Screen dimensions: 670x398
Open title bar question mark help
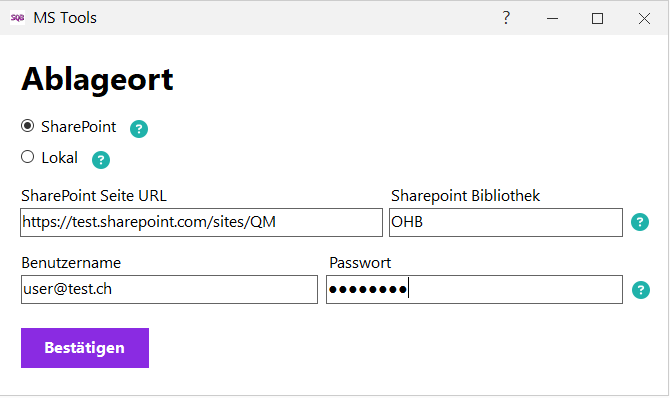(x=506, y=18)
